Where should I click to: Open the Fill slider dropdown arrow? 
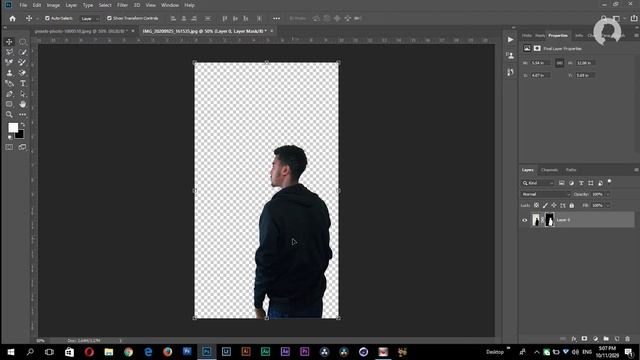click(608, 205)
